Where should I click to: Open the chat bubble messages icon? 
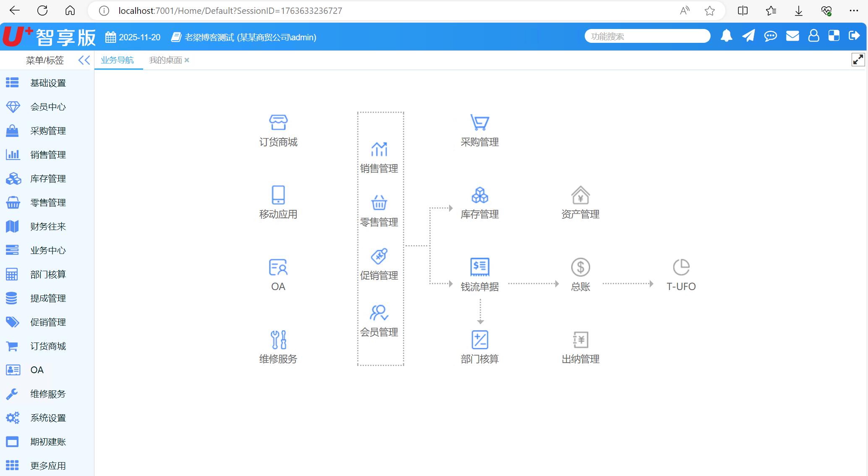[x=770, y=36]
